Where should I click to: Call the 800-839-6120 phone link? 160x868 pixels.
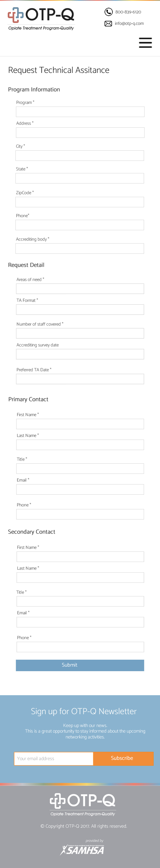[x=128, y=12]
